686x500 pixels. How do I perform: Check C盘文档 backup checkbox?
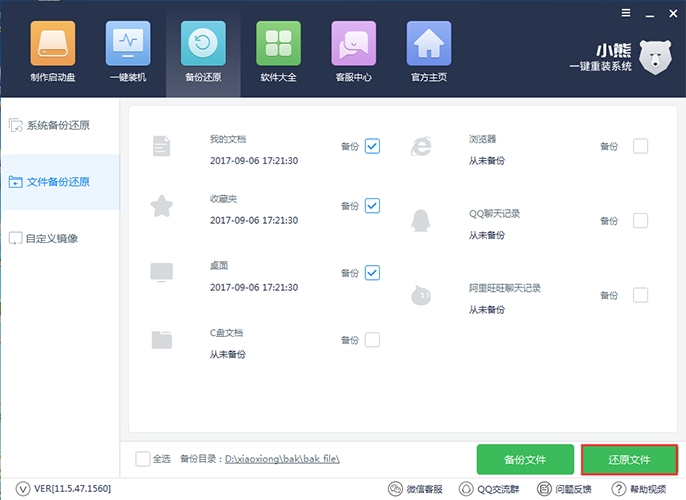(x=372, y=340)
